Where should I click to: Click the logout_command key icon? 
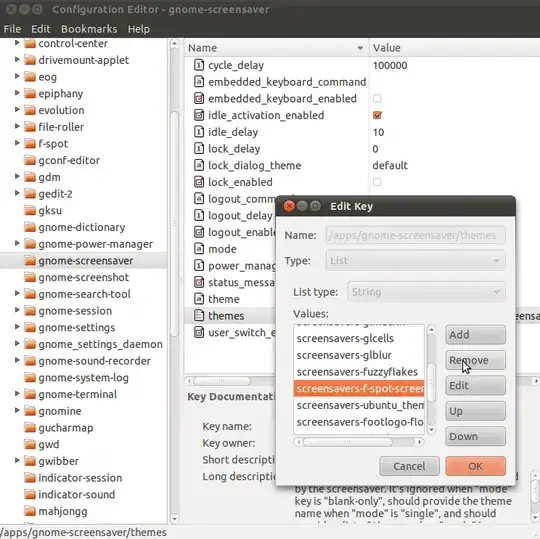(199, 198)
